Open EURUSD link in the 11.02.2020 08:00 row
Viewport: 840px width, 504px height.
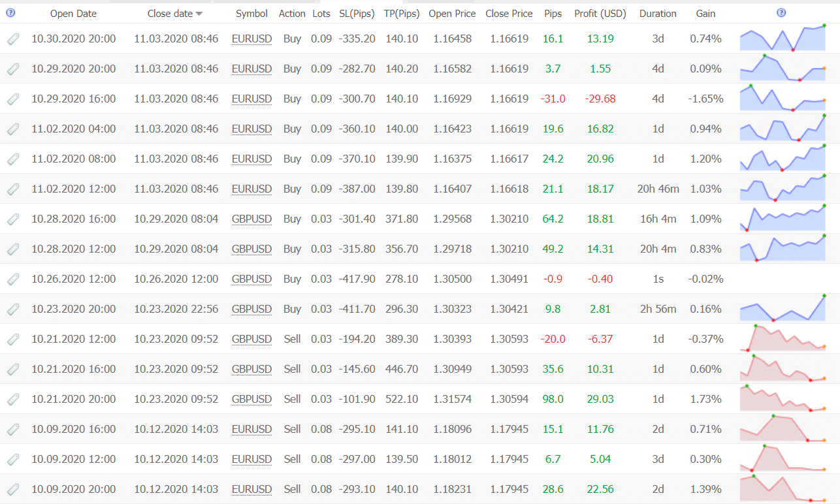point(251,159)
